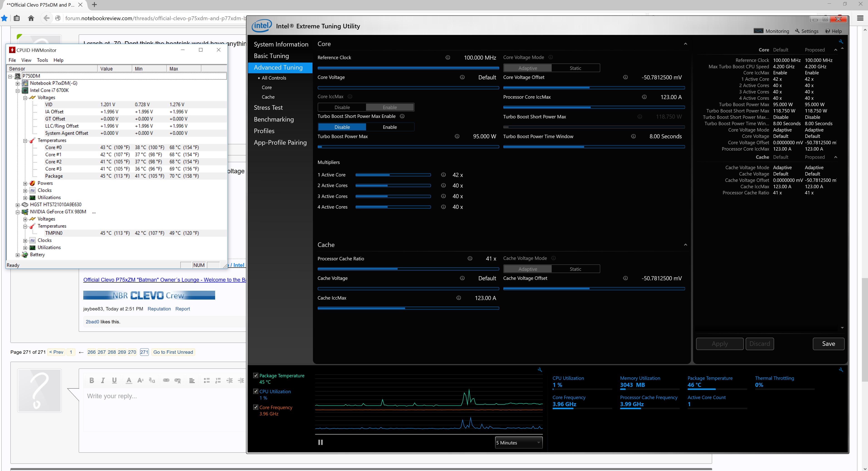Click info icon for 4 Active Cores multiplier

tap(443, 207)
